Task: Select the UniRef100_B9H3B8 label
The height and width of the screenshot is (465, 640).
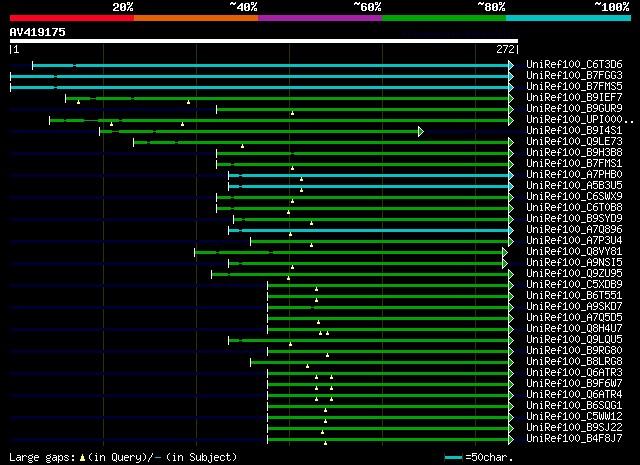Action: click(x=574, y=152)
